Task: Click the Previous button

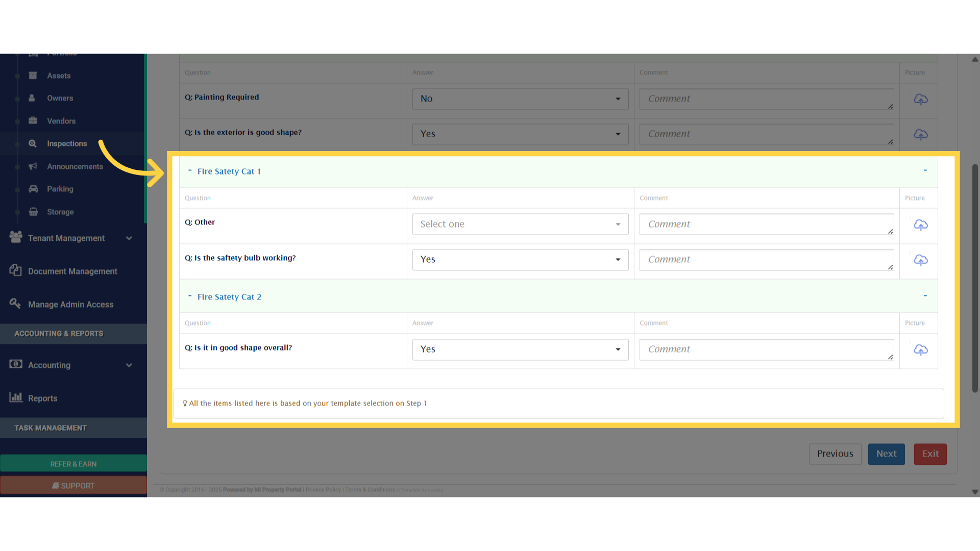Action: pyautogui.click(x=835, y=454)
